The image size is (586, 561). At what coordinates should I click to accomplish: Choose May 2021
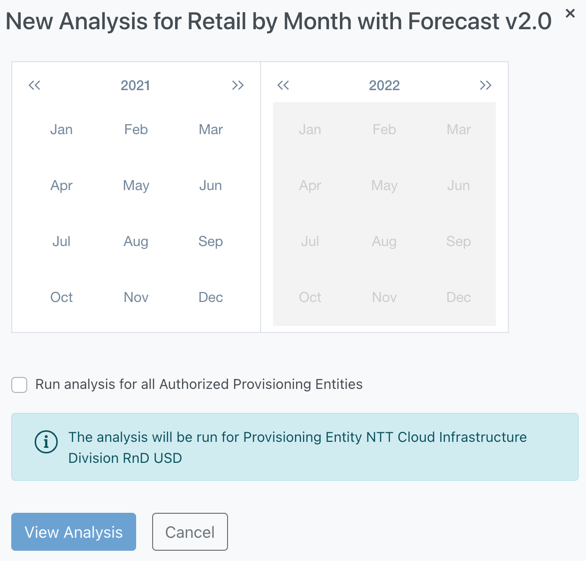pos(136,185)
